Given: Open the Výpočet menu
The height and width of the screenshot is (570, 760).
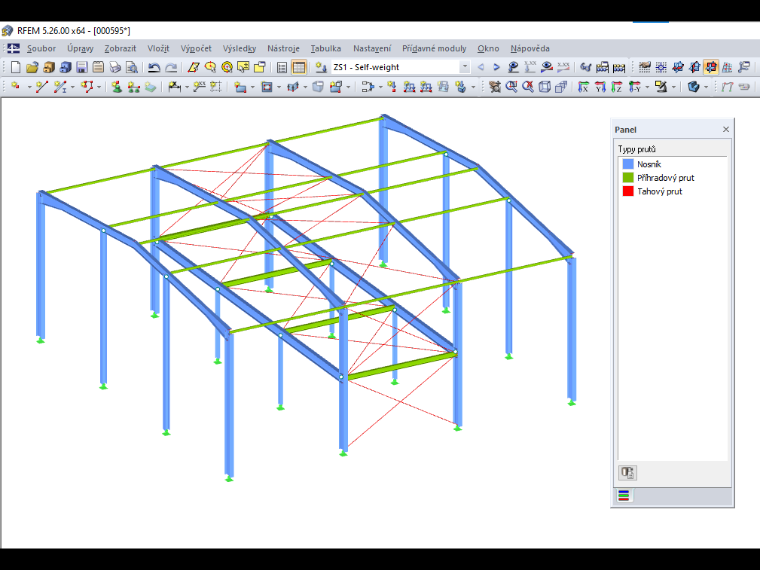Looking at the screenshot, I should coord(196,48).
